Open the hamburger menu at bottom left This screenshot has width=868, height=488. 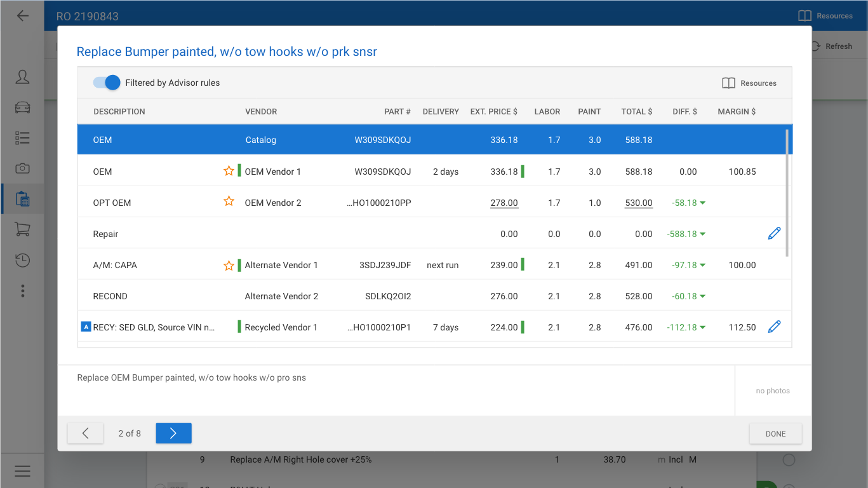tap(22, 471)
